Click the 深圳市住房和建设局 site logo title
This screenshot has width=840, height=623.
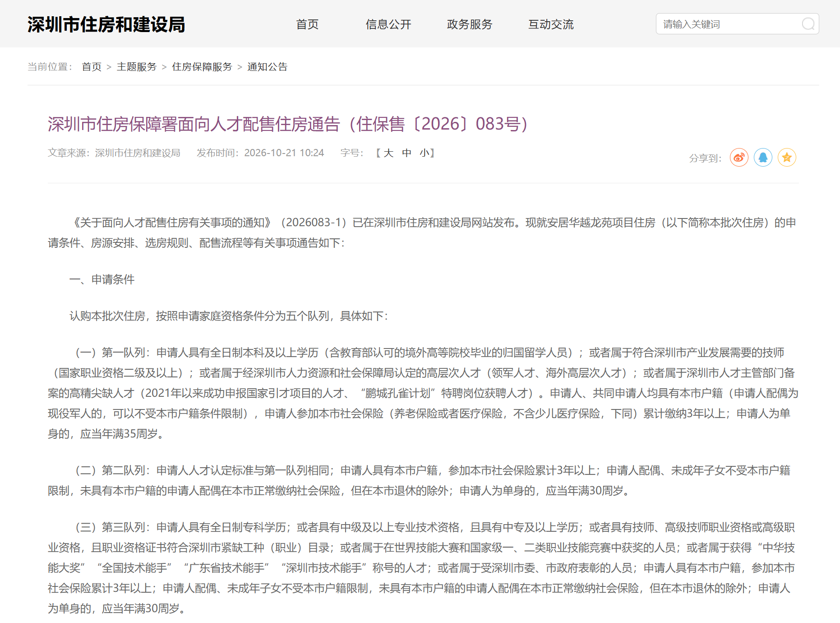(106, 24)
